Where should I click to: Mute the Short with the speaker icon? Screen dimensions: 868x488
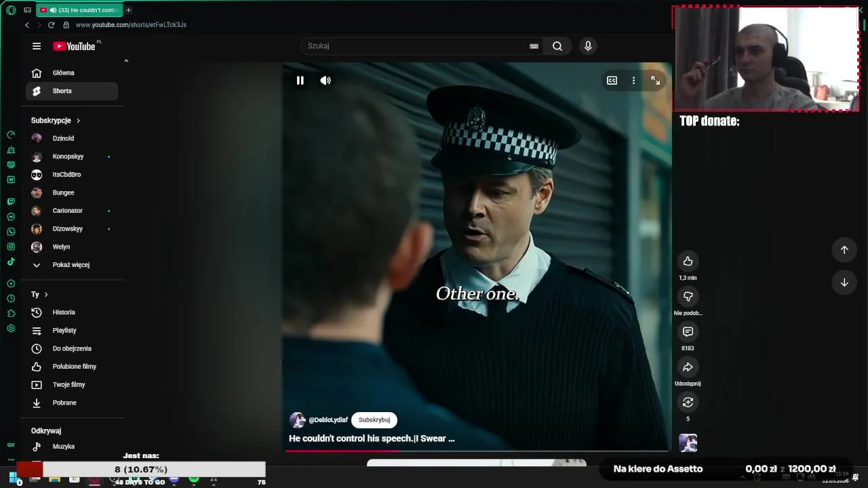click(x=325, y=81)
